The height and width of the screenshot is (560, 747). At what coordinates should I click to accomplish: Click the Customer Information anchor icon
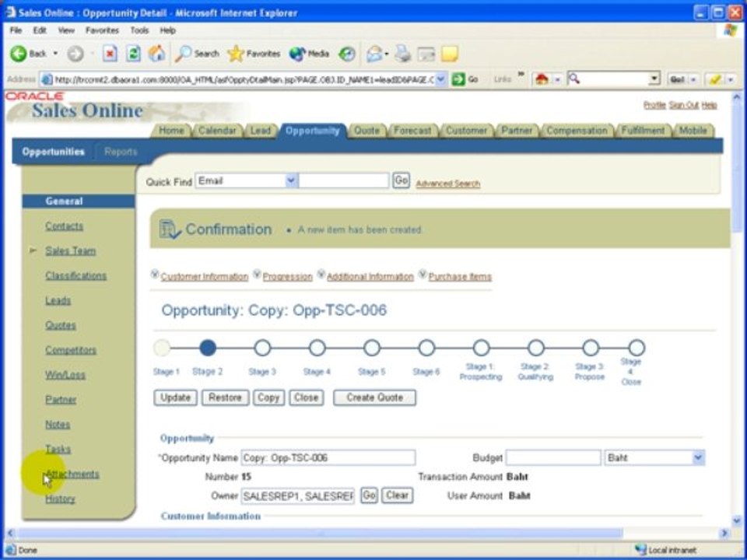[155, 274]
